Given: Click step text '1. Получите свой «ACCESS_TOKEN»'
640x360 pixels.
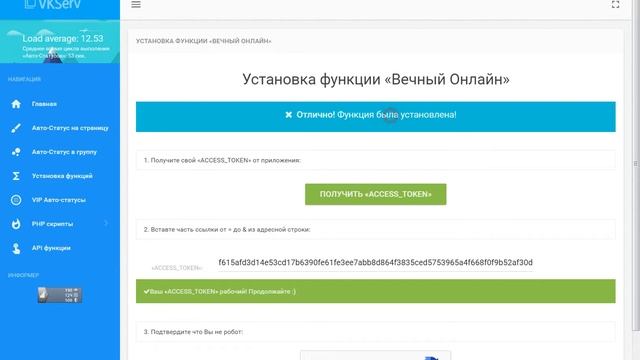Looking at the screenshot, I should (222, 160).
